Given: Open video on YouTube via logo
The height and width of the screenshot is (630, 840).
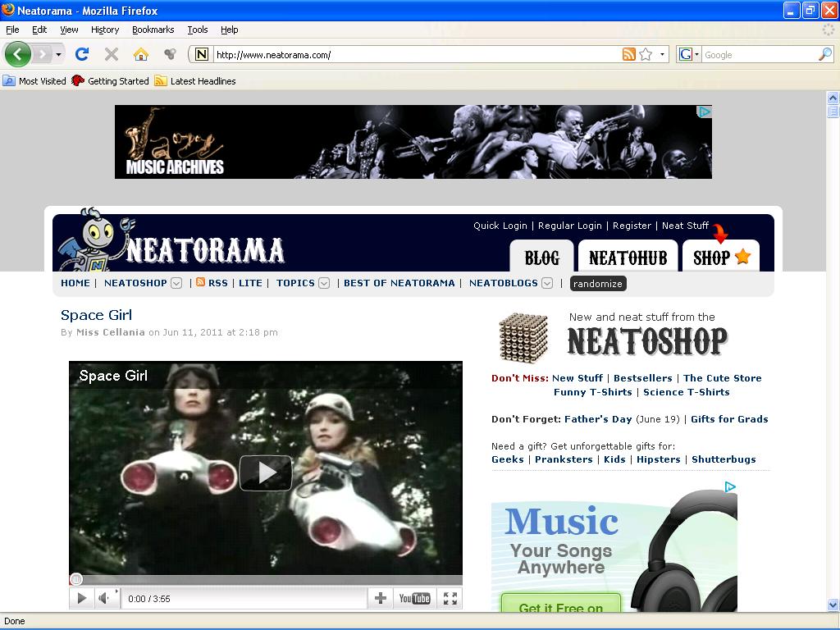Looking at the screenshot, I should point(414,598).
